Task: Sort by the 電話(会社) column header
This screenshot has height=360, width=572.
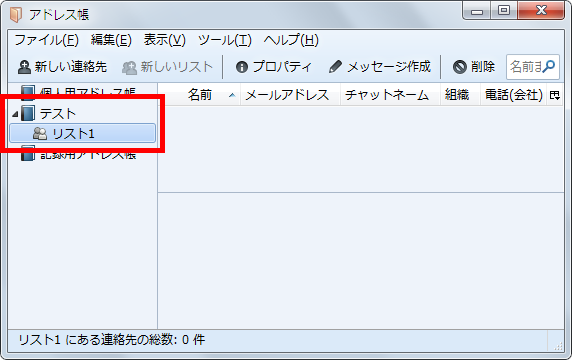Action: click(x=513, y=95)
